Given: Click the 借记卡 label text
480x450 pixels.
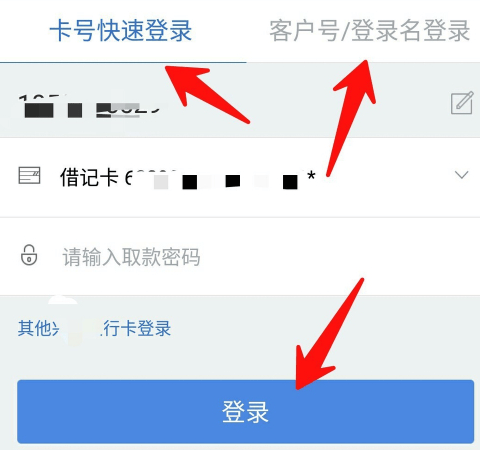Looking at the screenshot, I should pyautogui.click(x=89, y=177).
